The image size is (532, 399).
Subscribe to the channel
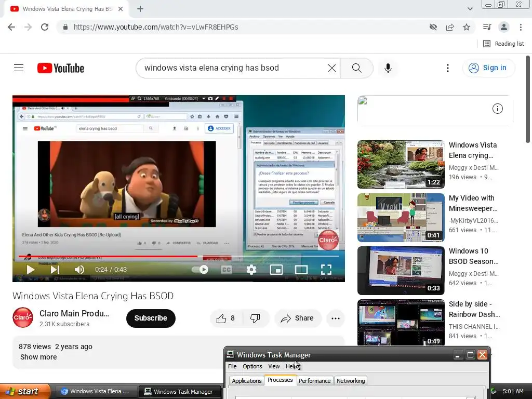coord(151,318)
